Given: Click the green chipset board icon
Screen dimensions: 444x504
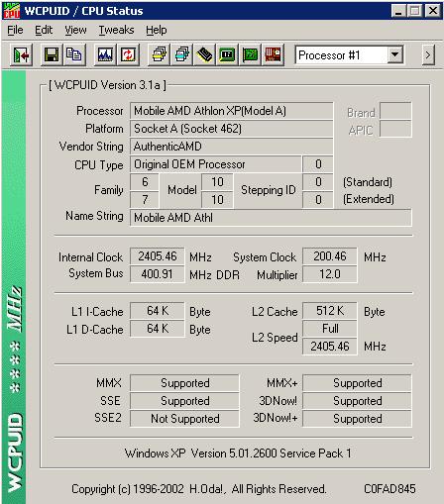Looking at the screenshot, I should 227,54.
